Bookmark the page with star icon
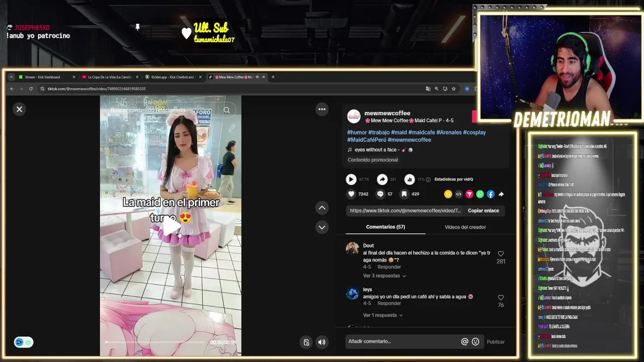This screenshot has width=644, height=362. pos(454,89)
